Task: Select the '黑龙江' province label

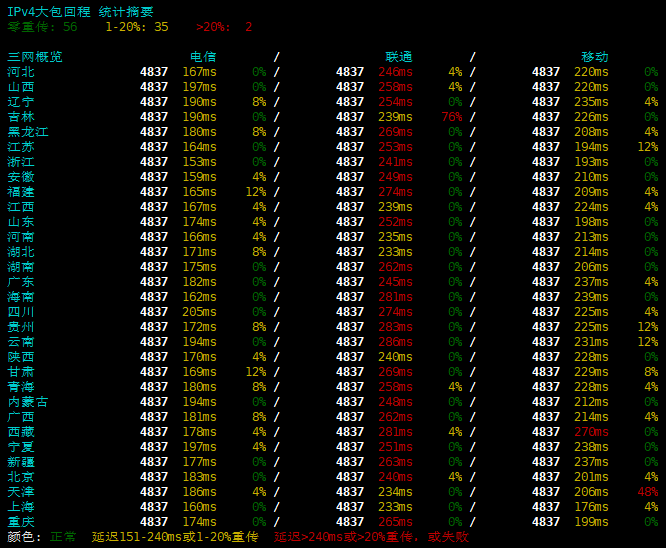Action: point(28,132)
